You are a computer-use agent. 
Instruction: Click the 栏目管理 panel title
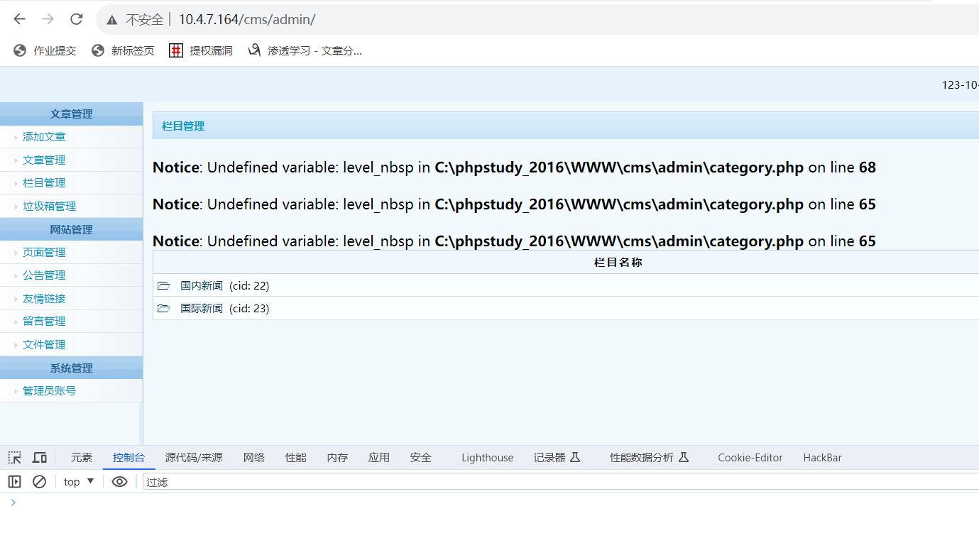(x=183, y=126)
